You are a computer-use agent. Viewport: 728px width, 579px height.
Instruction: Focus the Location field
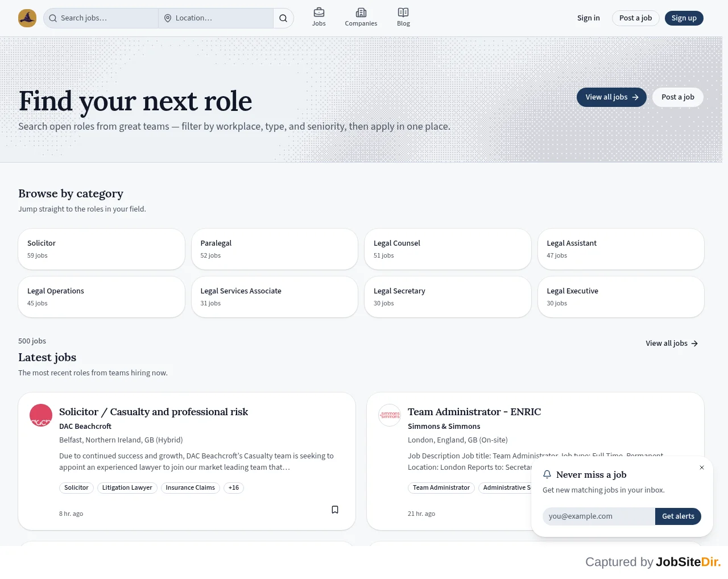216,18
